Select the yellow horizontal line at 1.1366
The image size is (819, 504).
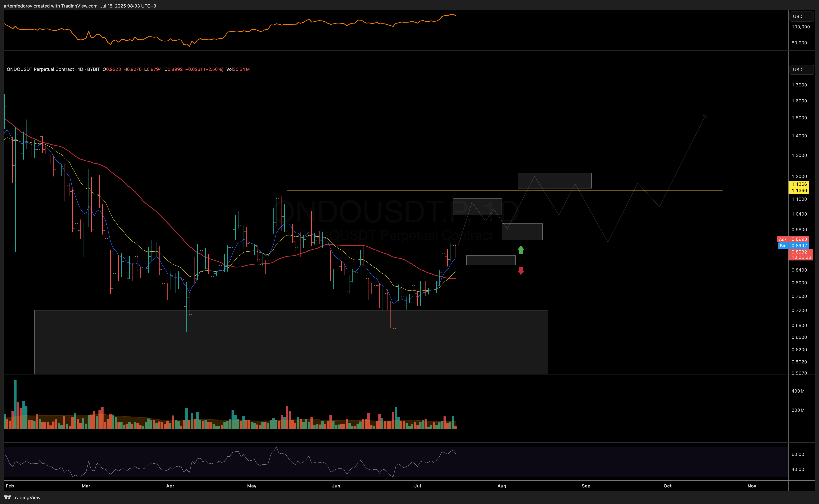pos(504,190)
